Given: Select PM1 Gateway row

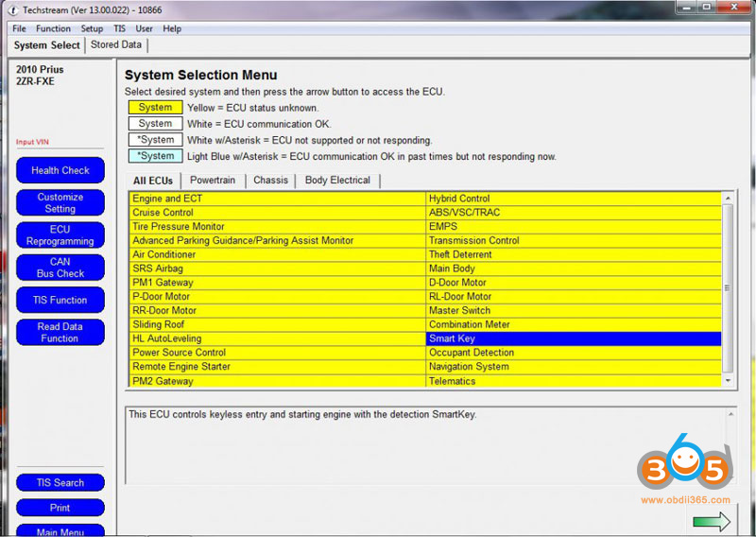Looking at the screenshot, I should click(277, 283).
